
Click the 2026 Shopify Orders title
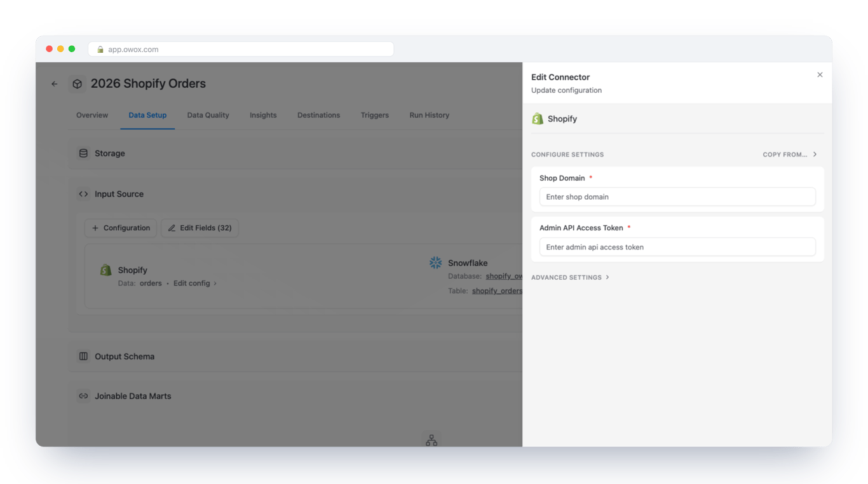[x=148, y=83]
